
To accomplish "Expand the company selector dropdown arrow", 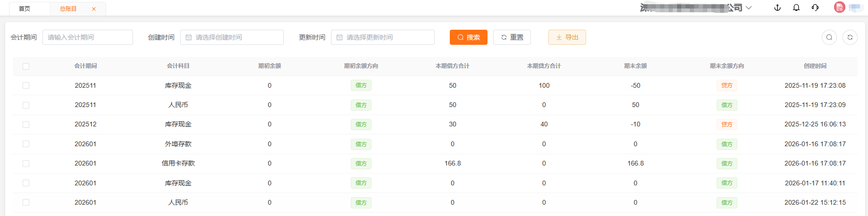I will pos(749,8).
